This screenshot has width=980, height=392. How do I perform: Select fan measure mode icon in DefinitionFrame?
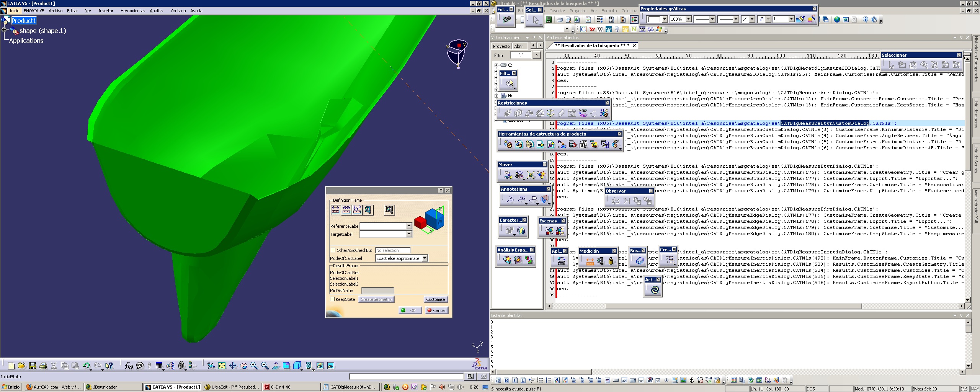[x=357, y=209]
